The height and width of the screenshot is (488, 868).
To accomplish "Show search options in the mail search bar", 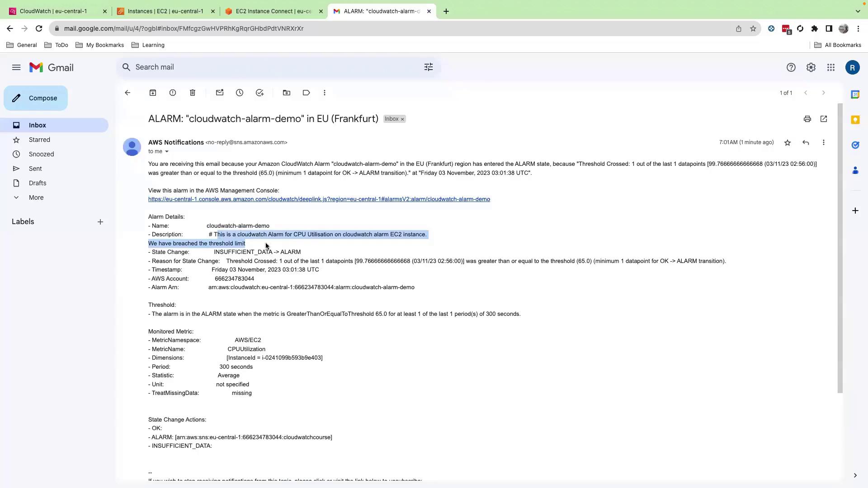I will tap(428, 67).
